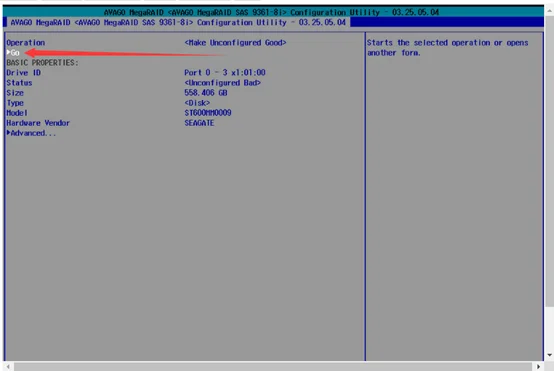The image size is (554, 371).
Task: Change the Make Unconfigured Good operation selection
Action: 235,43
